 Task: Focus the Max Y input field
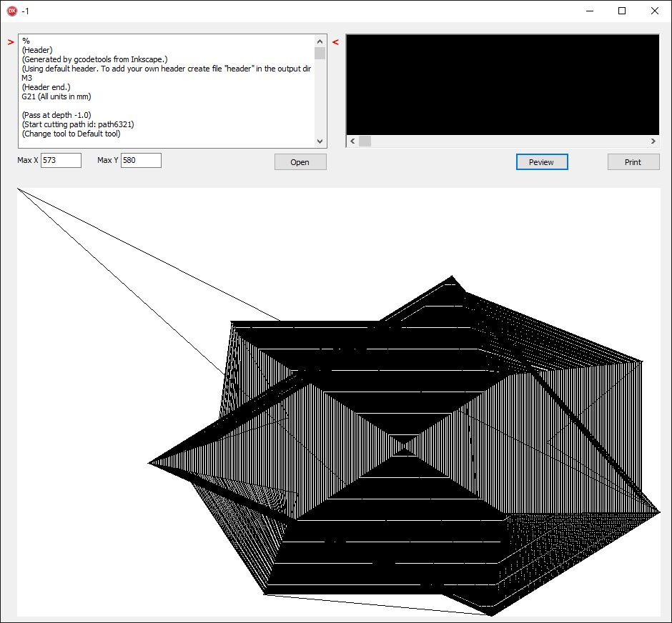click(141, 161)
